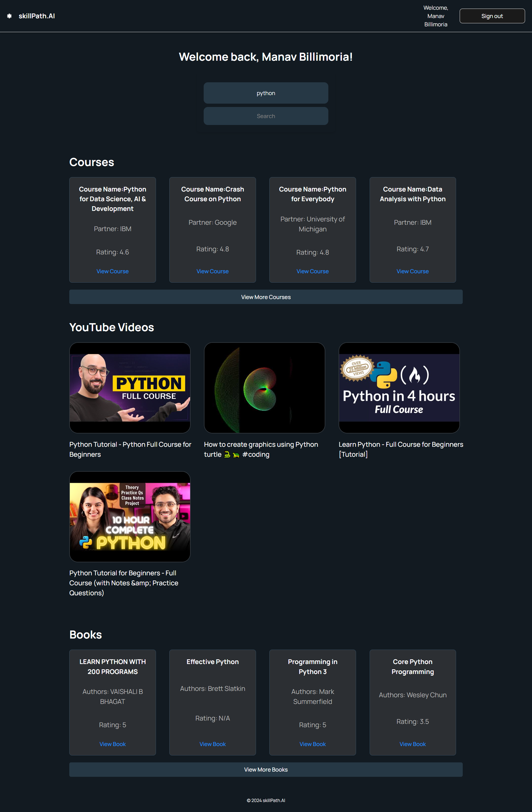The width and height of the screenshot is (532, 812).
Task: Open View Course for Python for Data Science
Action: 112,271
